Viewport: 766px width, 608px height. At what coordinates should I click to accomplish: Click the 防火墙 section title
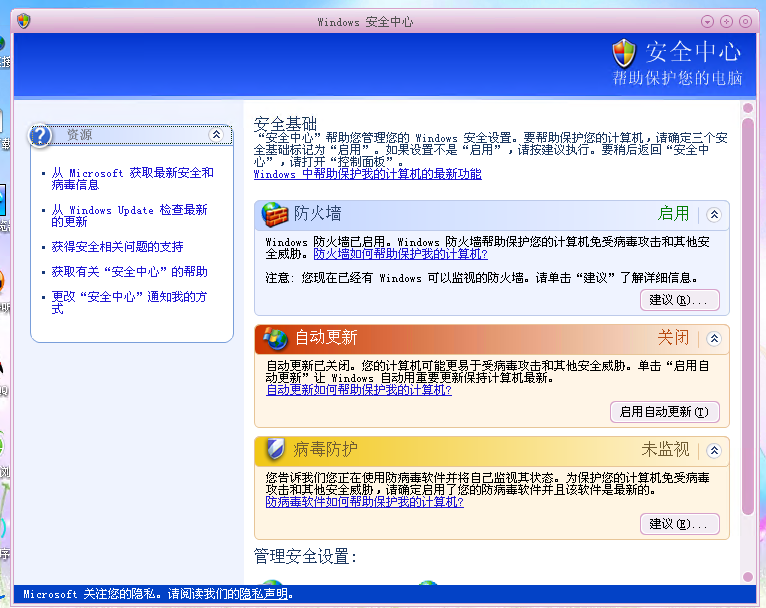click(318, 214)
